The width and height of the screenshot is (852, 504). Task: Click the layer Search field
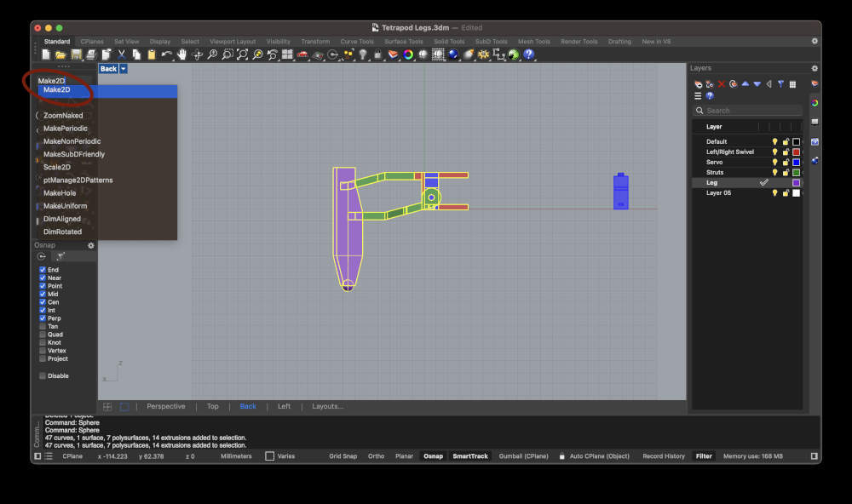click(x=748, y=111)
